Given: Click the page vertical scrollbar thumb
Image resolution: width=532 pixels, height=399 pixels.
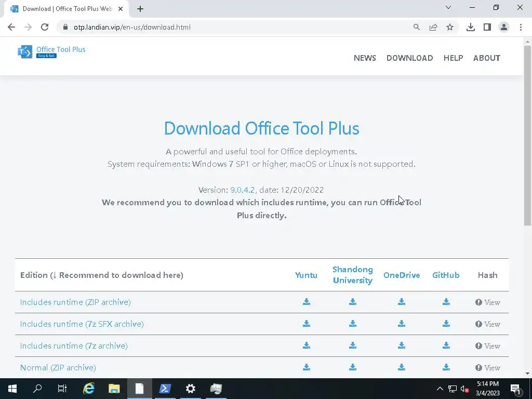Looking at the screenshot, I should point(527,135).
